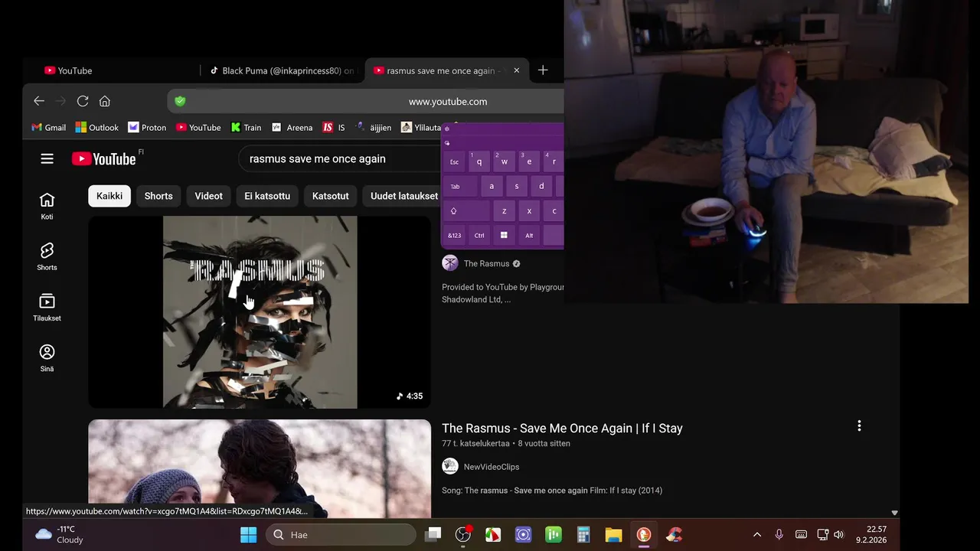Click the NewVideoClips channel name
980x551 pixels.
(x=492, y=467)
